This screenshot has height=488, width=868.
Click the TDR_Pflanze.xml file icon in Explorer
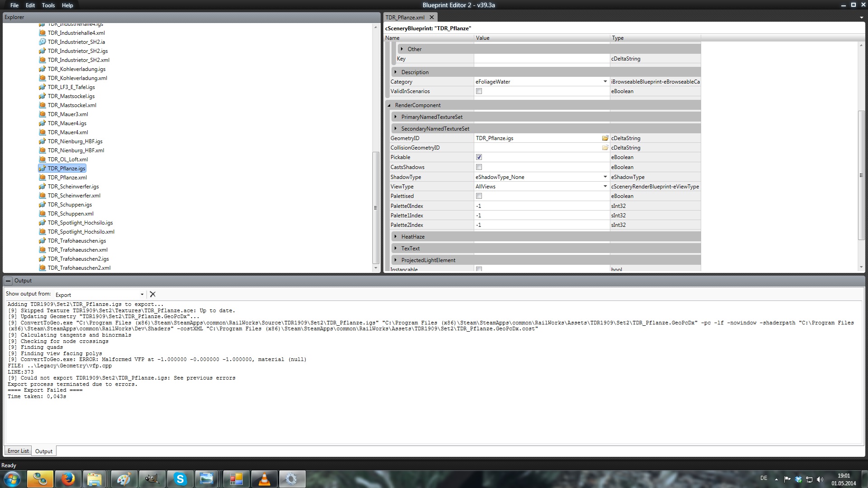(x=42, y=178)
